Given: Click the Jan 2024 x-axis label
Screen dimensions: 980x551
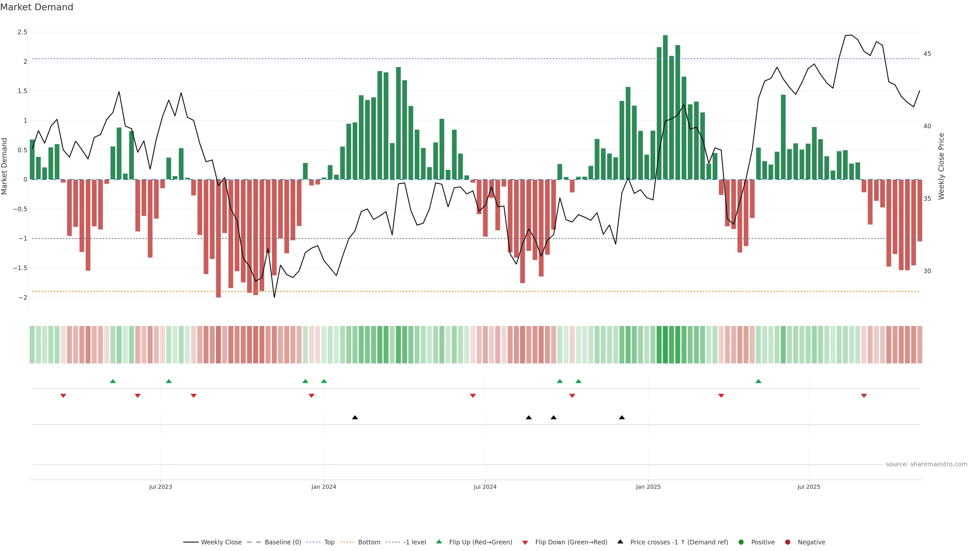Looking at the screenshot, I should click(323, 487).
